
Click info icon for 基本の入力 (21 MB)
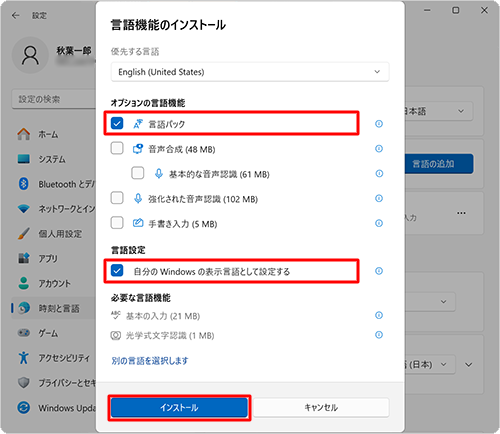pyautogui.click(x=379, y=315)
